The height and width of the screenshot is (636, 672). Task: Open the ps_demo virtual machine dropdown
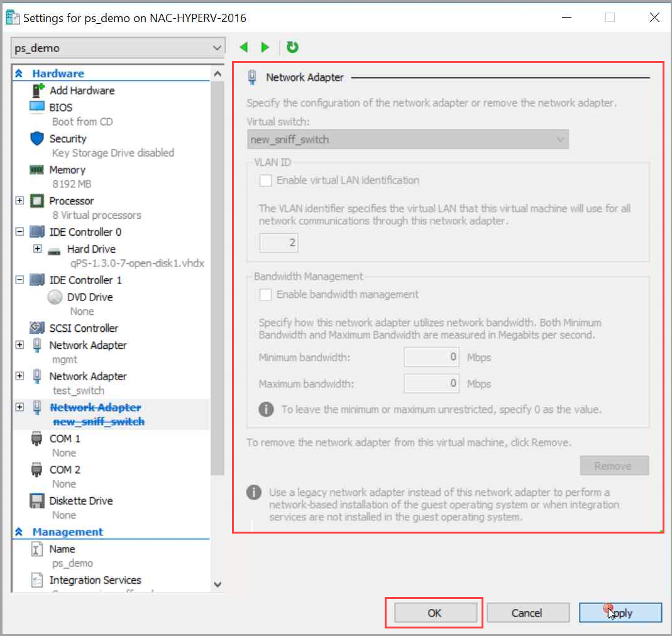tap(218, 47)
